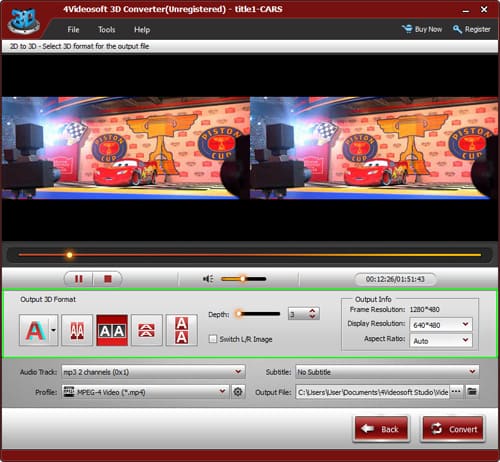Enable the Switch L/R Image checkbox
This screenshot has width=500, height=462.
click(212, 339)
